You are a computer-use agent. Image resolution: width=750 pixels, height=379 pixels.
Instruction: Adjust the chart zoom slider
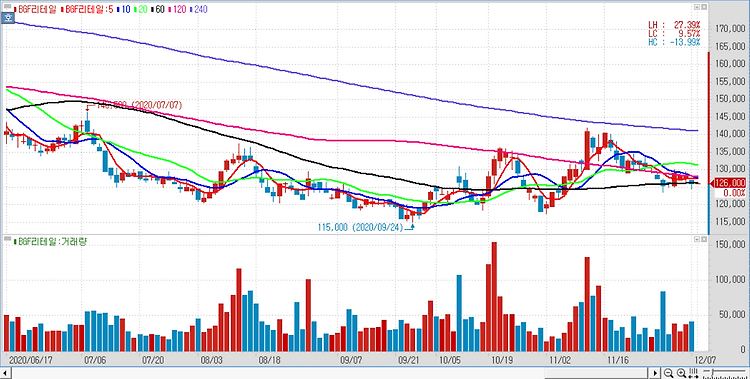723,373
